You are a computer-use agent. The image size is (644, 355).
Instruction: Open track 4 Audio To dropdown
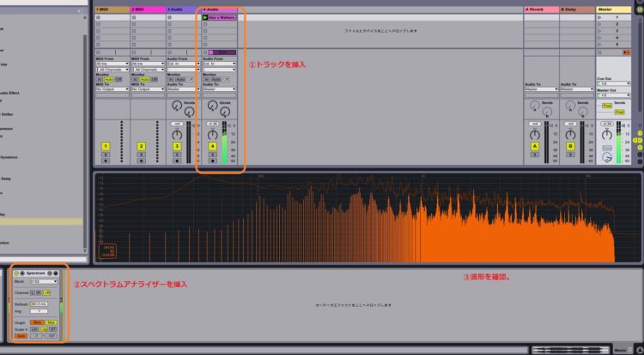[x=219, y=89]
